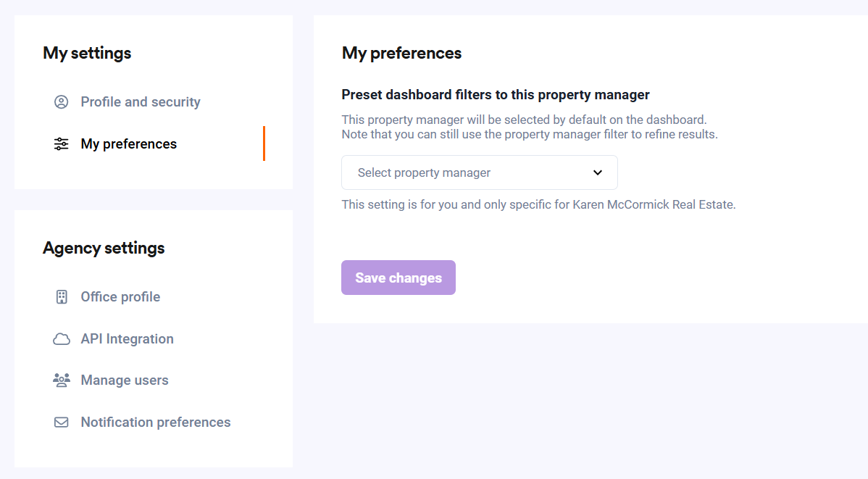Screen dimensions: 868x479
Task: Go to Notification preferences
Action: click(156, 422)
